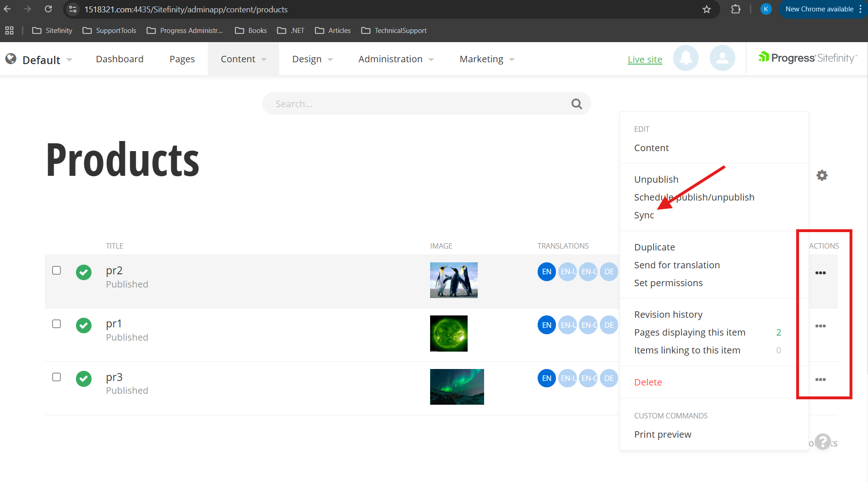
Task: Open actions menu for pr3
Action: pyautogui.click(x=820, y=380)
